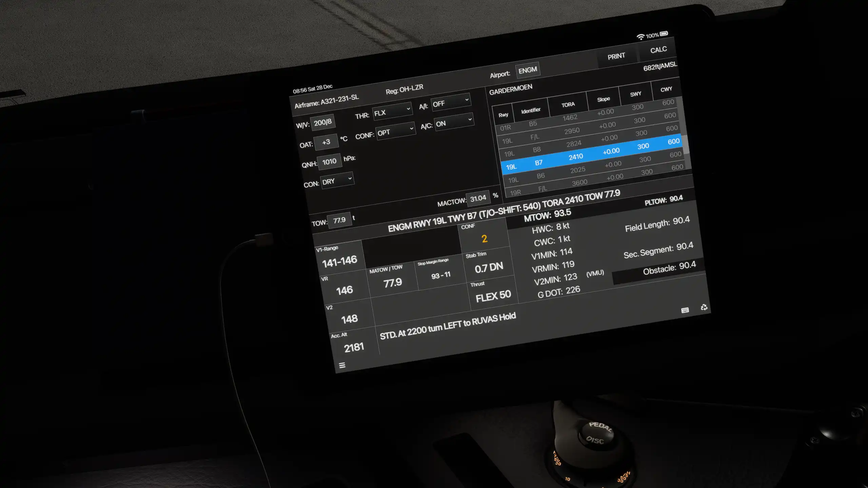Viewport: 868px width, 488px height.
Task: Tap the 682ft/AMSL elevation text
Action: coord(660,66)
